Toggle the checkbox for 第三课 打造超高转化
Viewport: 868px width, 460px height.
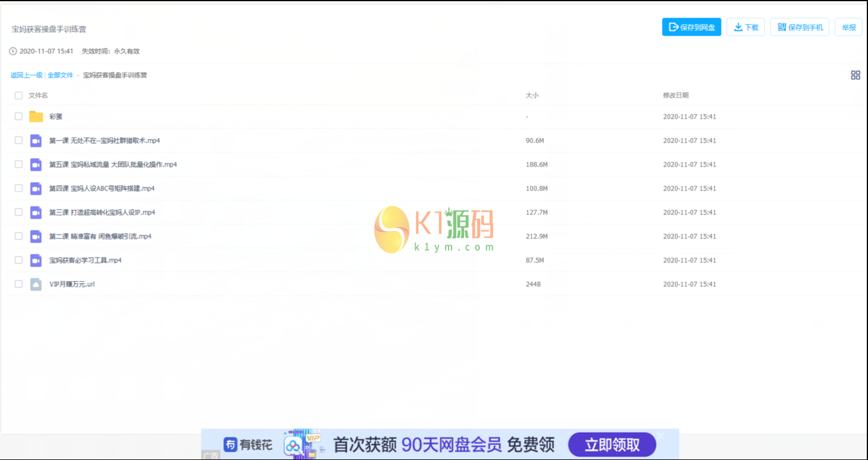[18, 212]
